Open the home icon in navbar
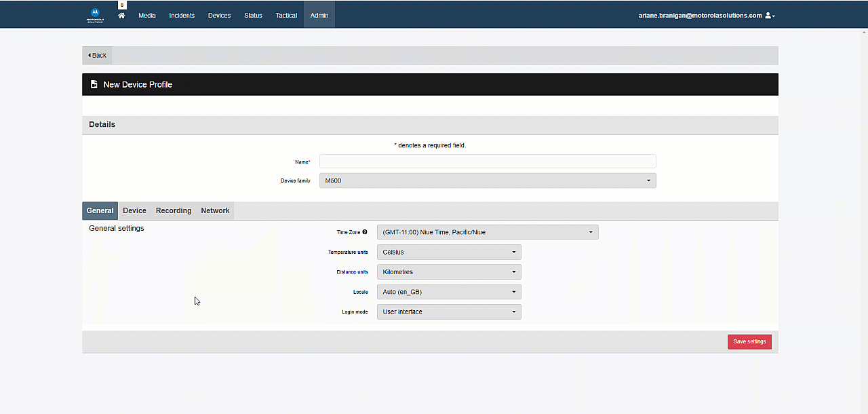 pyautogui.click(x=121, y=16)
